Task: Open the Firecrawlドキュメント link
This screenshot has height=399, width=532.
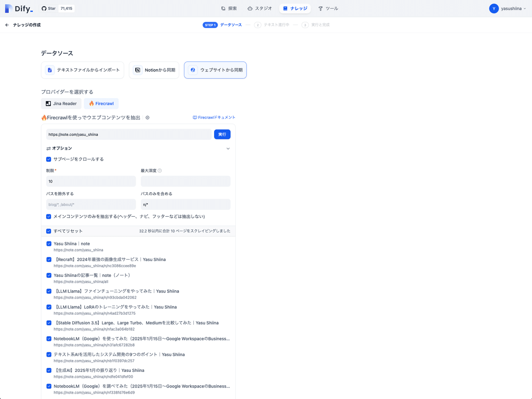Action: [x=214, y=118]
